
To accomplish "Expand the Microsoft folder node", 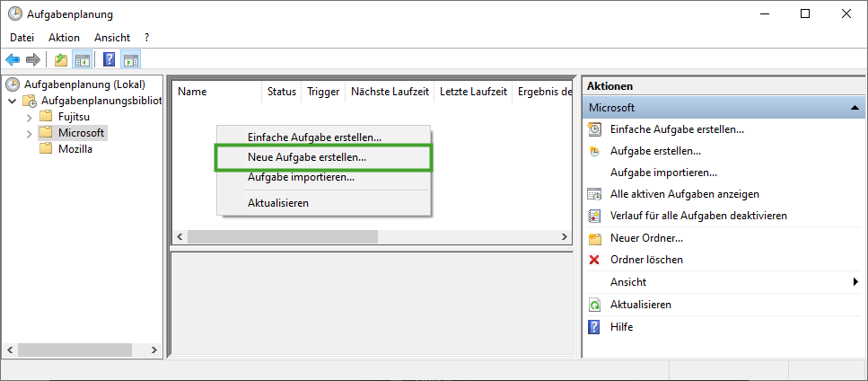I will (30, 134).
